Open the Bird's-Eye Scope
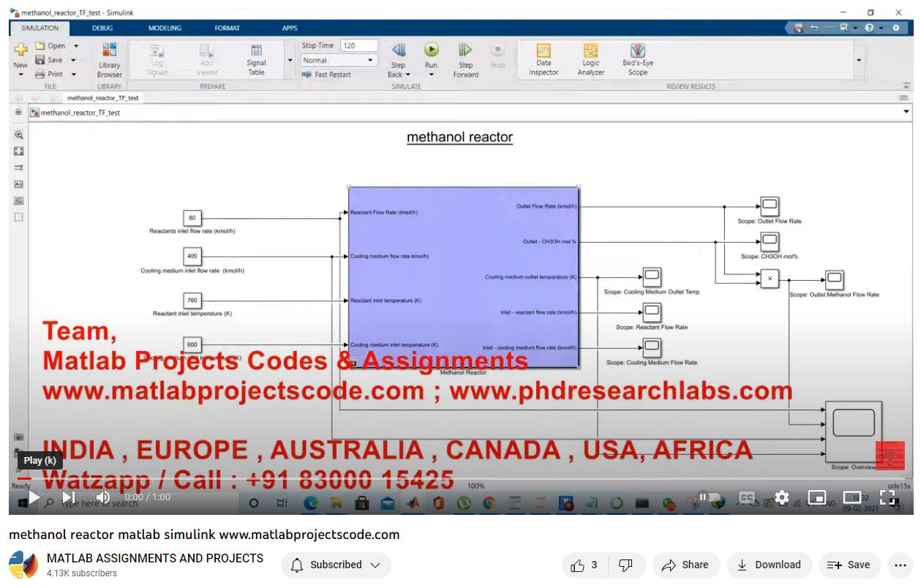921x588 pixels. click(x=638, y=59)
